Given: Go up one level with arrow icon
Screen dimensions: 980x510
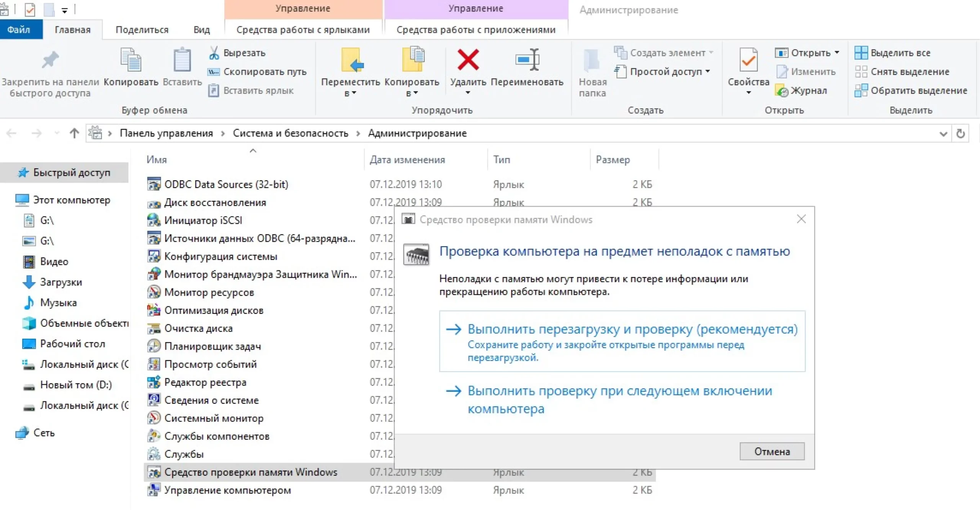Looking at the screenshot, I should 74,133.
